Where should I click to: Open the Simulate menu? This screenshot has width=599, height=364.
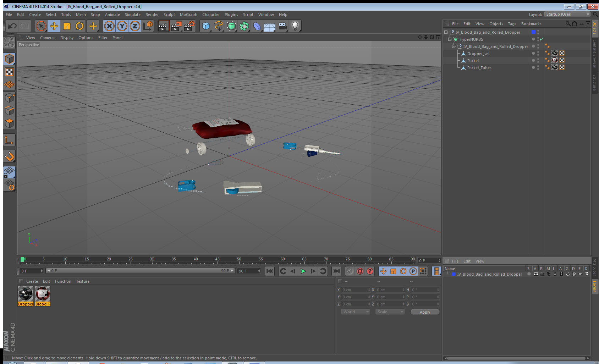[133, 15]
